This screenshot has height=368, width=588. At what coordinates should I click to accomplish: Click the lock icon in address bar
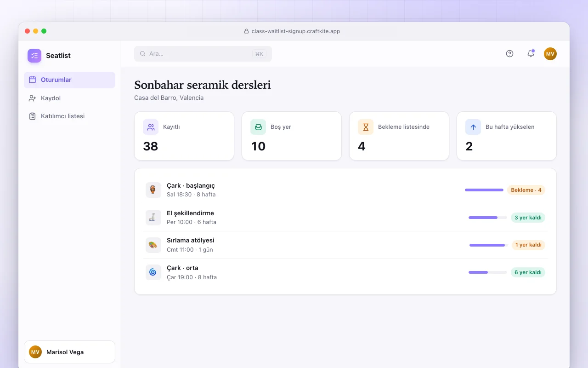click(246, 31)
